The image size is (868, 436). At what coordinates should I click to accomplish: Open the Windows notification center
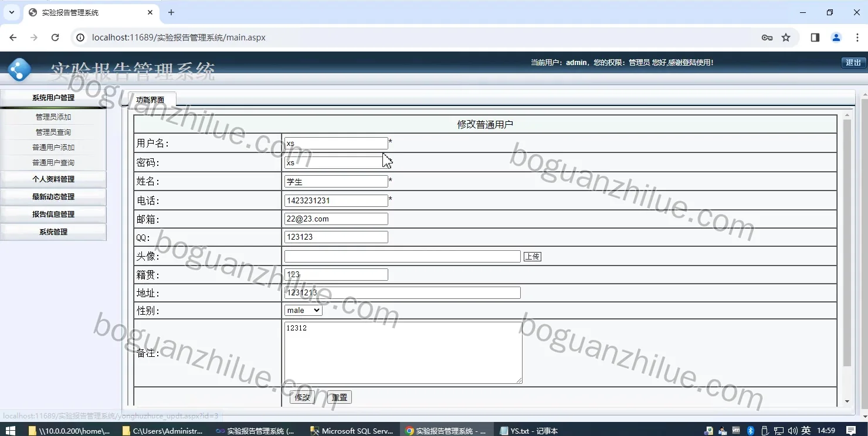(x=851, y=431)
